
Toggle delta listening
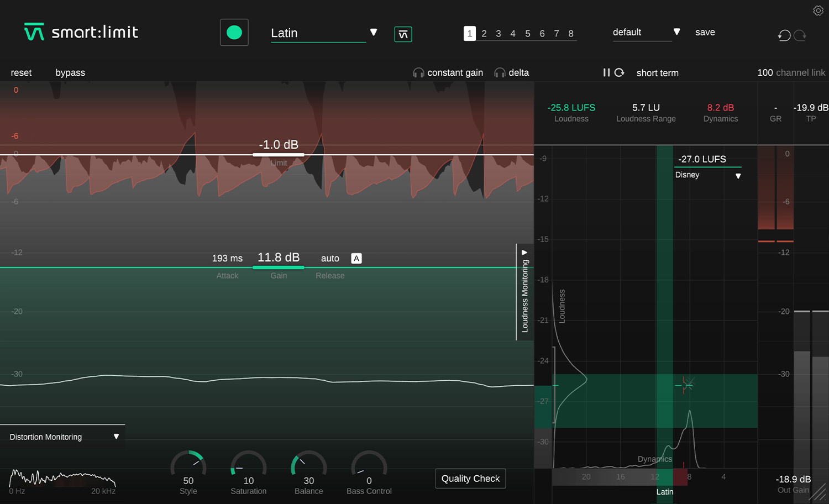[x=518, y=73]
